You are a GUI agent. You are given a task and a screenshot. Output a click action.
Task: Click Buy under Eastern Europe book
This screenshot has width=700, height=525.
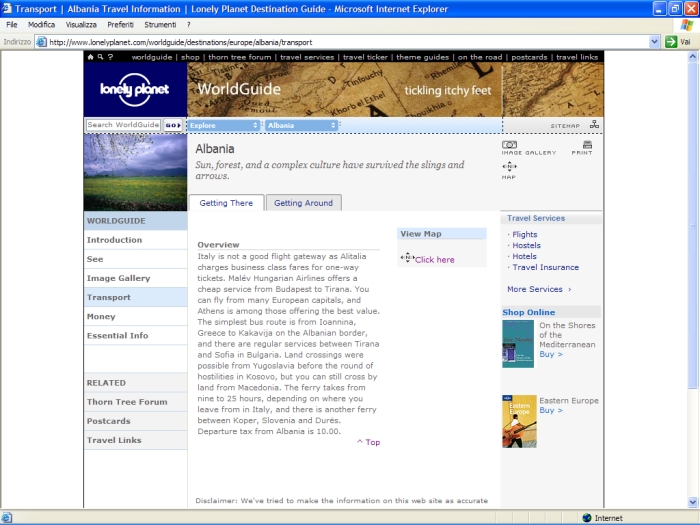pos(551,410)
